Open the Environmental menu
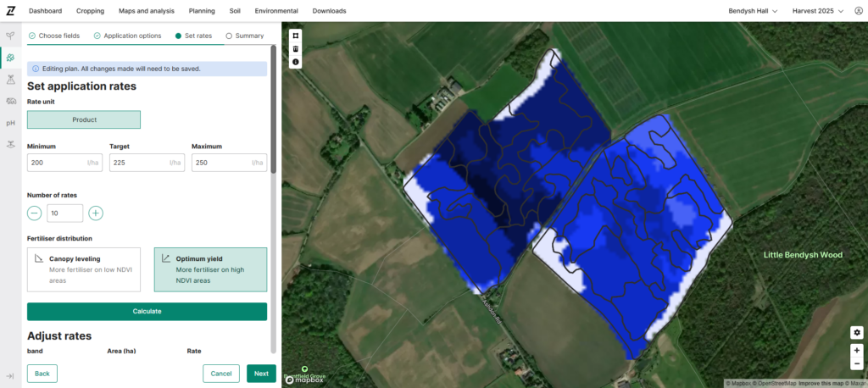 click(x=276, y=11)
